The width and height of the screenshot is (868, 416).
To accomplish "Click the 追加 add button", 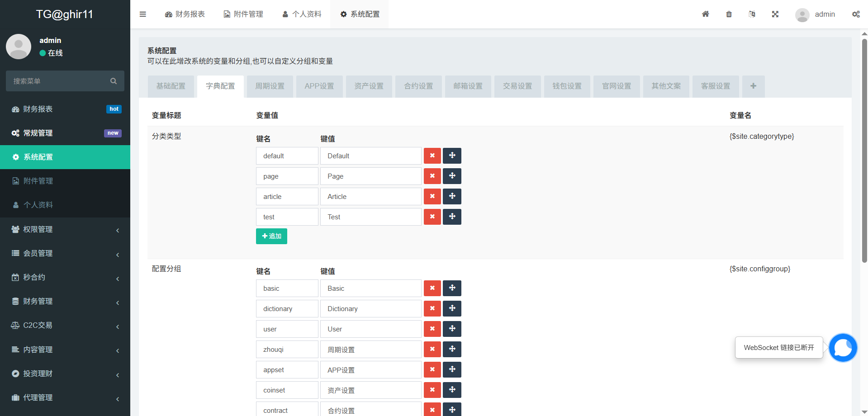I will pos(271,236).
